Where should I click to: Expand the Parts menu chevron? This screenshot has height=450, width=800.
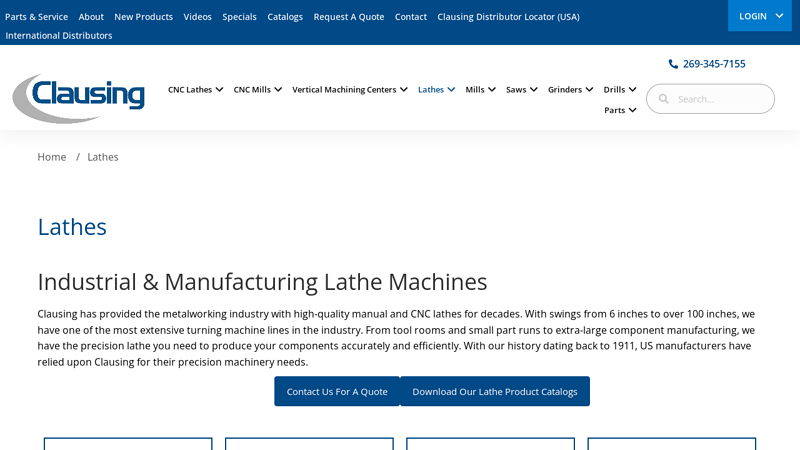pyautogui.click(x=633, y=110)
